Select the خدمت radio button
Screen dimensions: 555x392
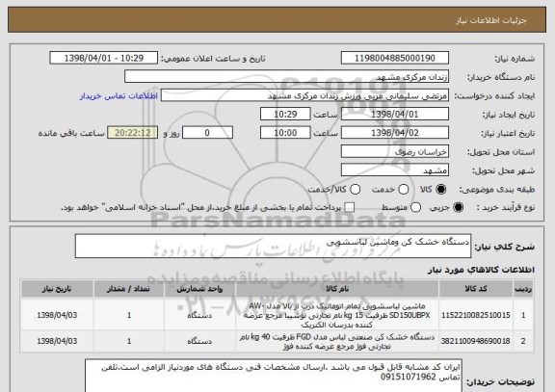pyautogui.click(x=404, y=190)
